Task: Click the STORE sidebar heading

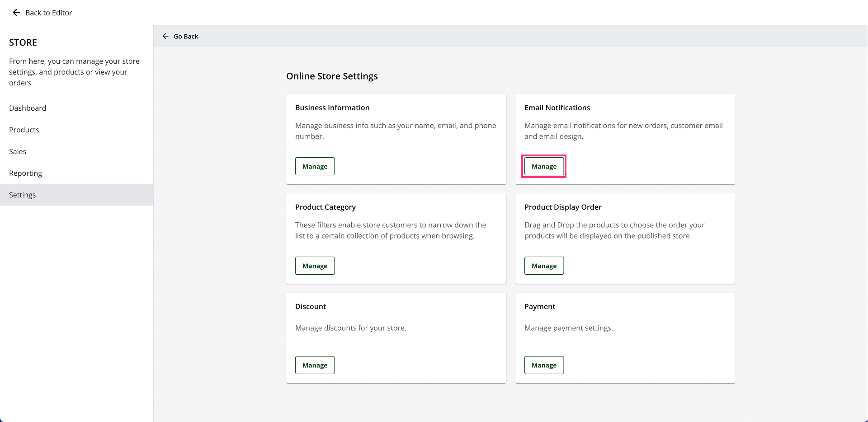Action: tap(23, 42)
